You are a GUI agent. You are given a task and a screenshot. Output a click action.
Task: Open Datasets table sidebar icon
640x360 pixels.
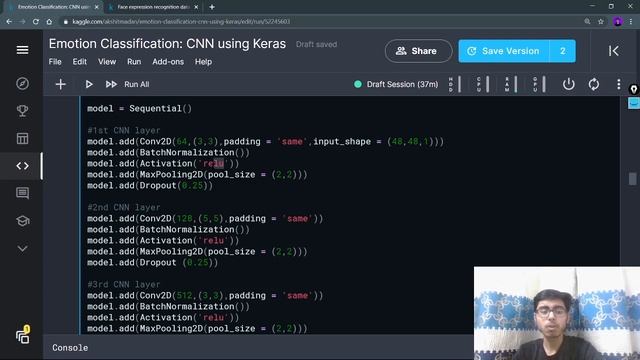pyautogui.click(x=22, y=138)
